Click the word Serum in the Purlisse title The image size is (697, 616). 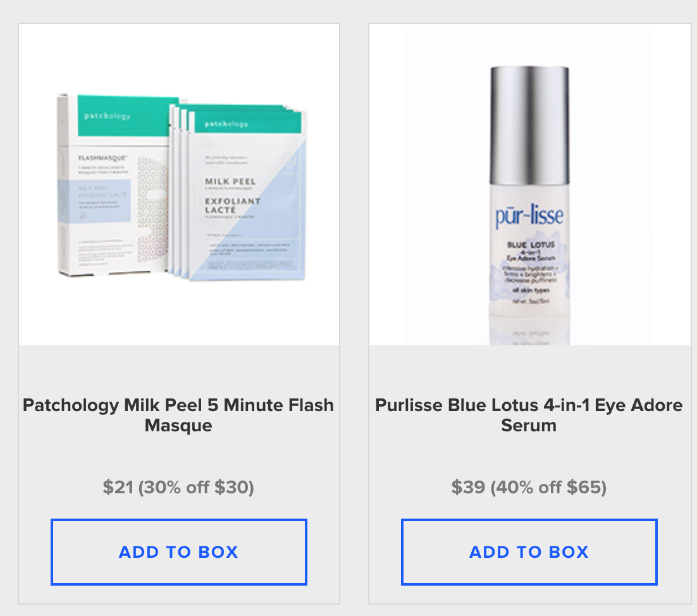tap(529, 426)
